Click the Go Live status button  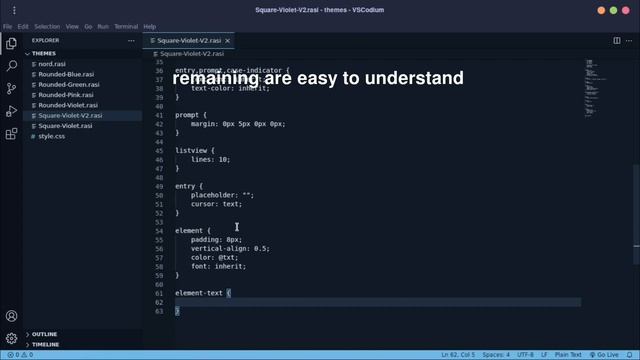[x=604, y=355]
